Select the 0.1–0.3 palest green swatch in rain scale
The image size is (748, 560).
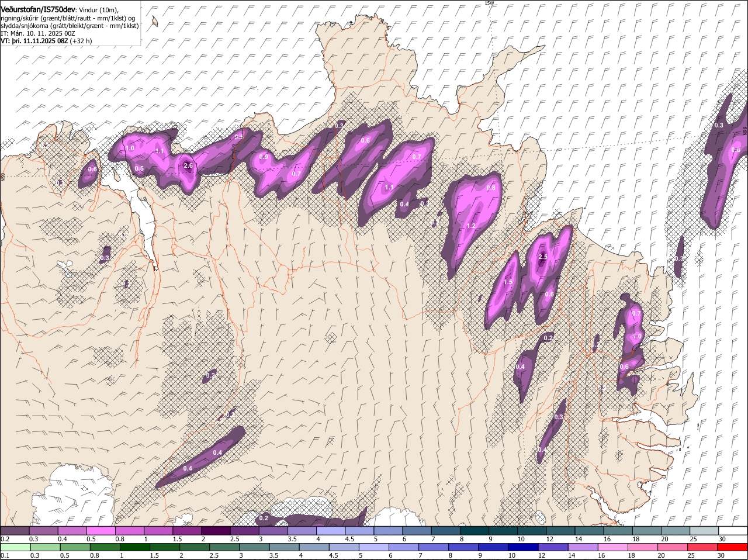point(15,547)
